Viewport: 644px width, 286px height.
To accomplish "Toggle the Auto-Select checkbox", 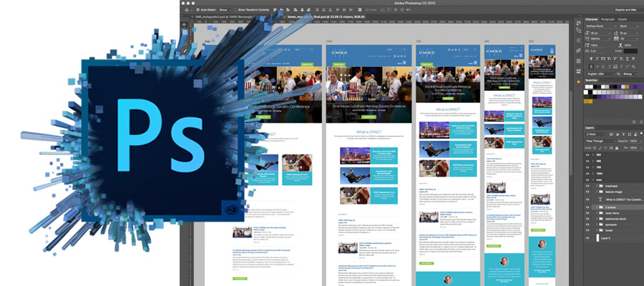I will [198, 10].
